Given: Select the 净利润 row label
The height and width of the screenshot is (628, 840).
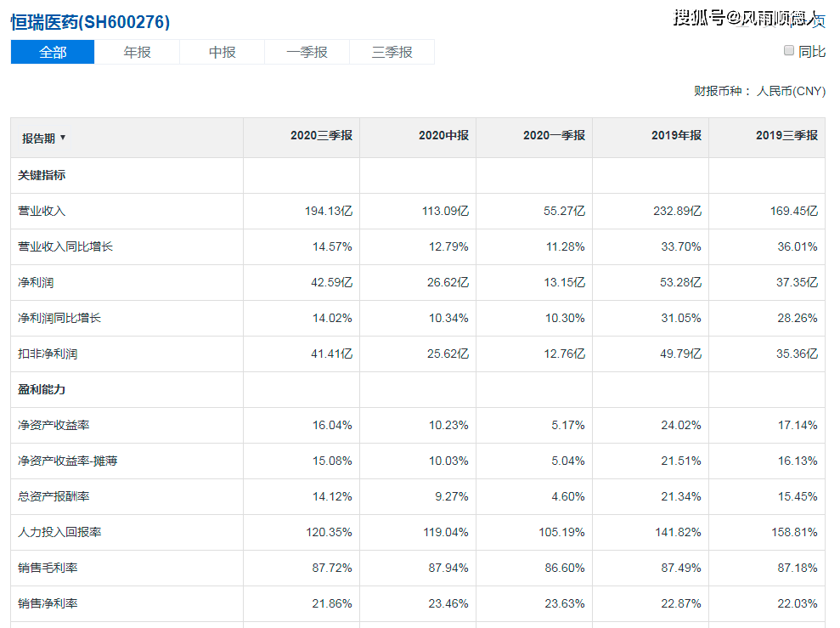Looking at the screenshot, I should (36, 282).
